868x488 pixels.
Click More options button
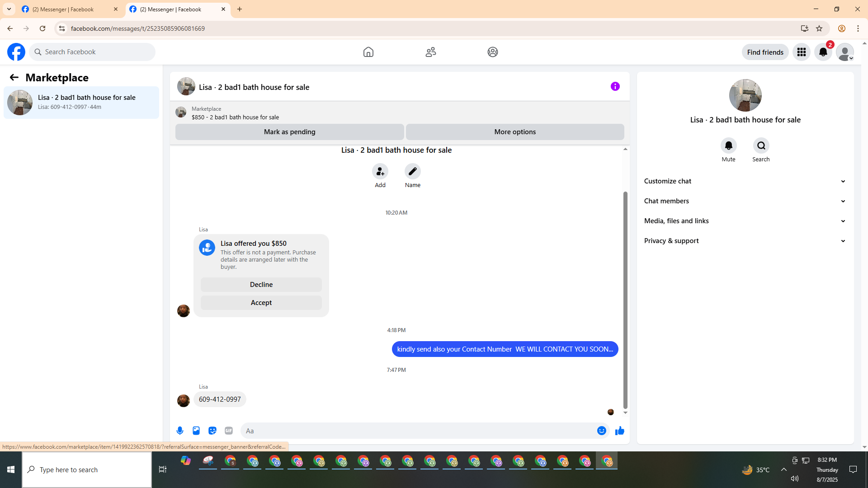click(515, 132)
